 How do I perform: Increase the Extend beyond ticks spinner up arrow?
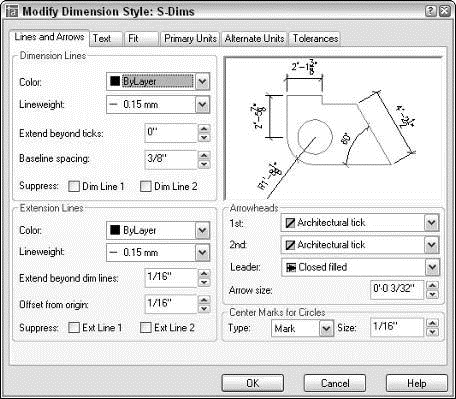pos(204,129)
